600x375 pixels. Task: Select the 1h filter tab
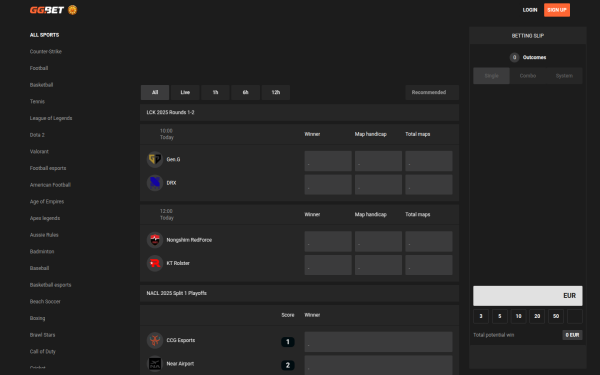click(x=215, y=92)
